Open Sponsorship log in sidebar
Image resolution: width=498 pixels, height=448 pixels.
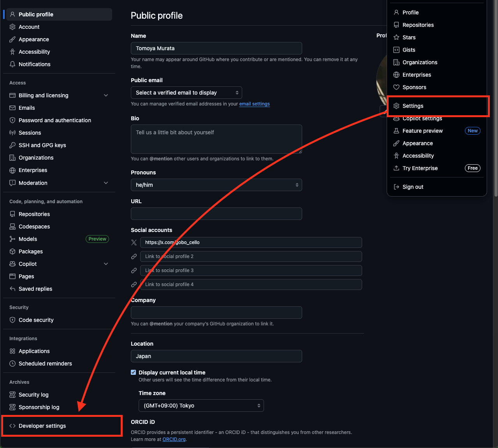(59, 407)
